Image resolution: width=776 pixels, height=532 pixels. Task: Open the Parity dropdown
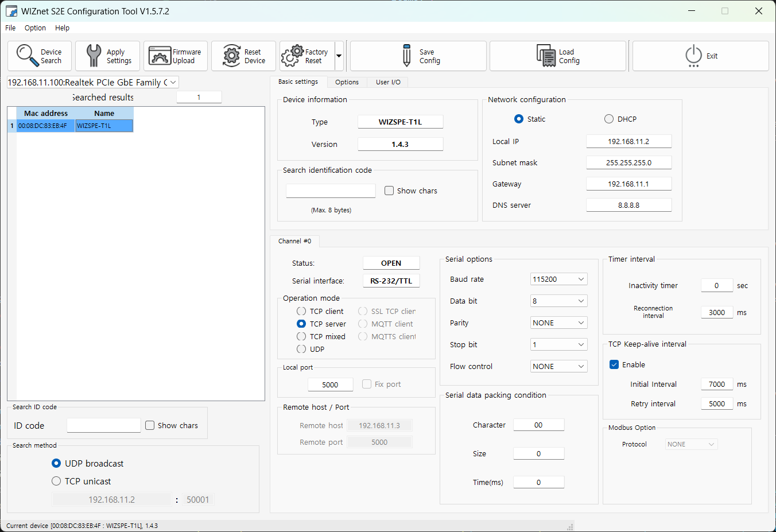point(559,323)
